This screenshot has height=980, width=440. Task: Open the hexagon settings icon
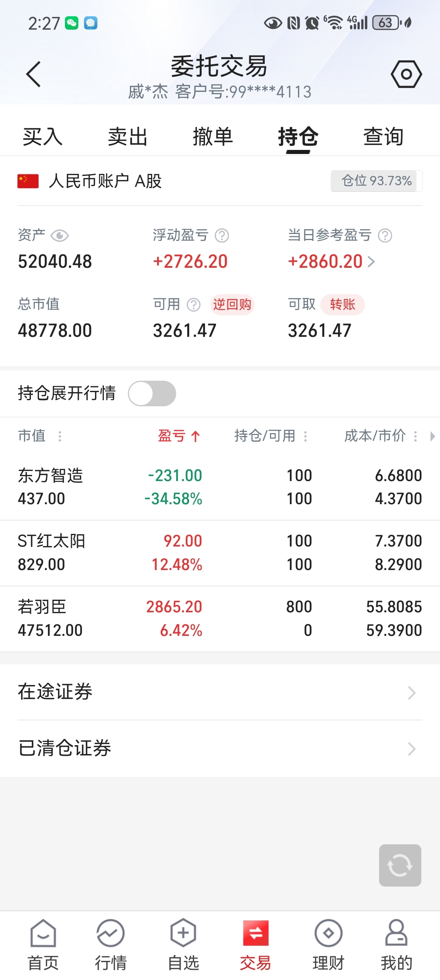[x=406, y=74]
